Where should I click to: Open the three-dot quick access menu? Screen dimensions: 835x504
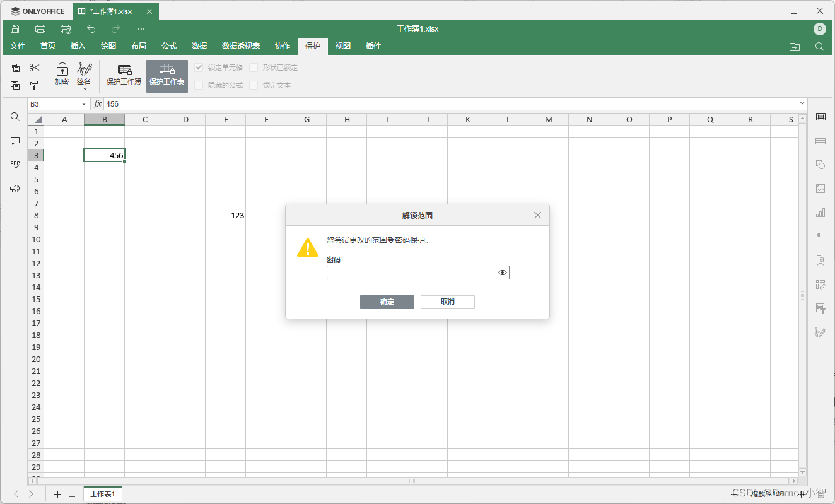141,28
